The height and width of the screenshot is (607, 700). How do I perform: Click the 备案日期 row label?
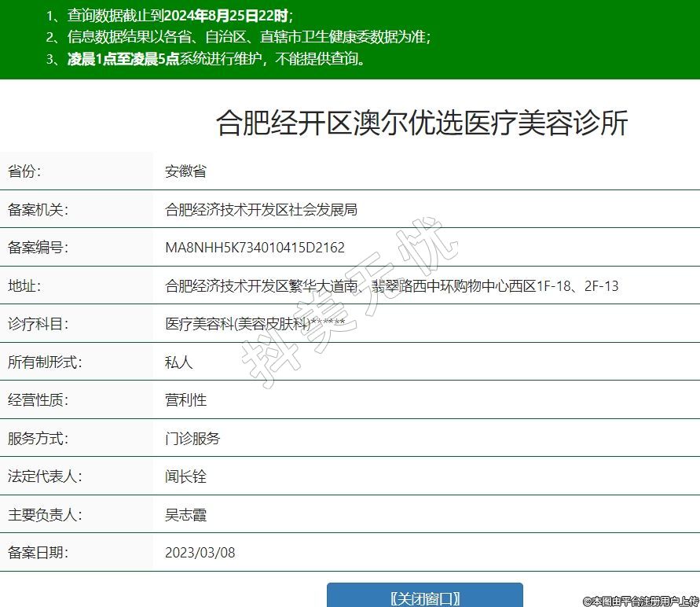pyautogui.click(x=38, y=552)
